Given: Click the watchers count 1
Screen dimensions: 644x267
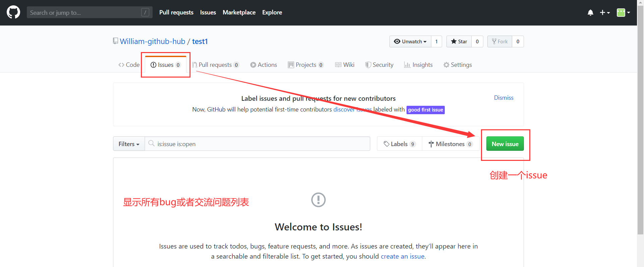Looking at the screenshot, I should pos(436,42).
